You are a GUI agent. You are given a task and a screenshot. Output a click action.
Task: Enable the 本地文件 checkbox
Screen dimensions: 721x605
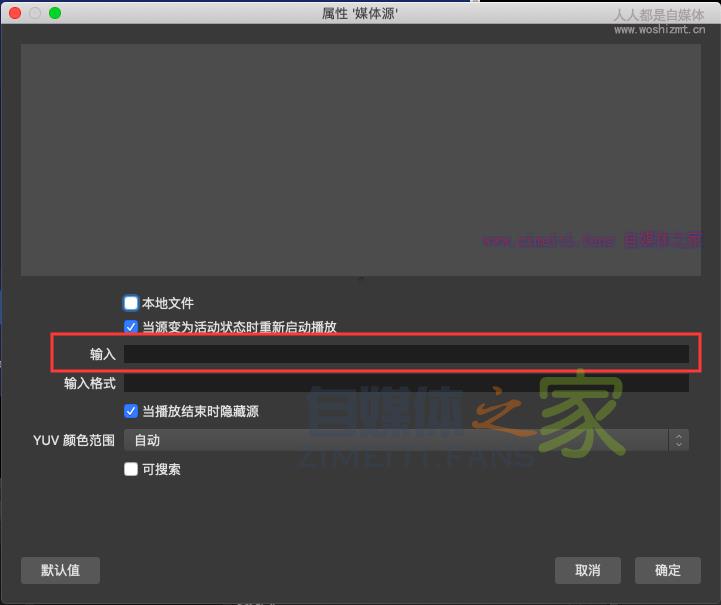coord(131,303)
